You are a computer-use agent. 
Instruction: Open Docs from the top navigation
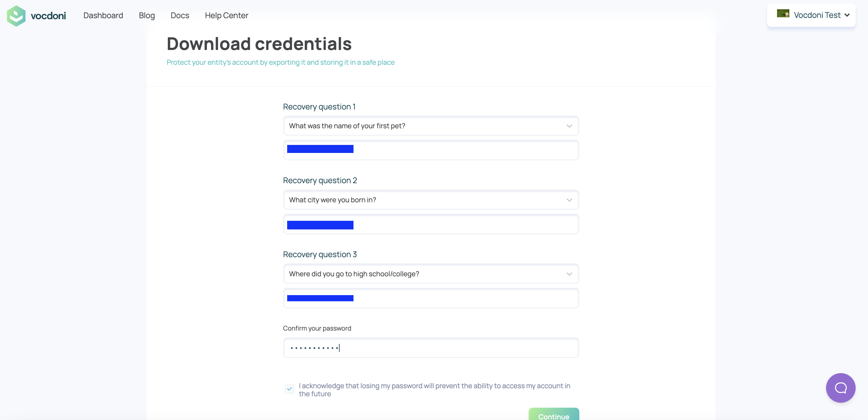pyautogui.click(x=180, y=15)
